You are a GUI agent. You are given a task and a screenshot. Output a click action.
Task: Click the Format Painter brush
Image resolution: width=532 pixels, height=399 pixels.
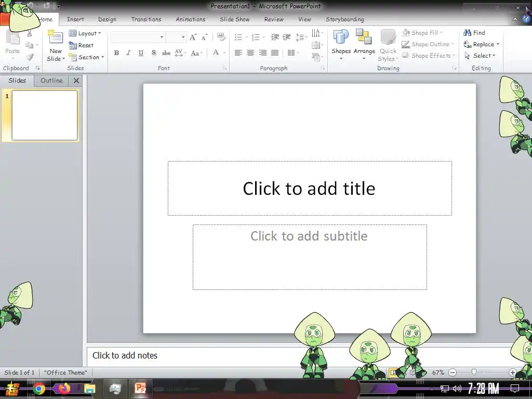click(30, 57)
